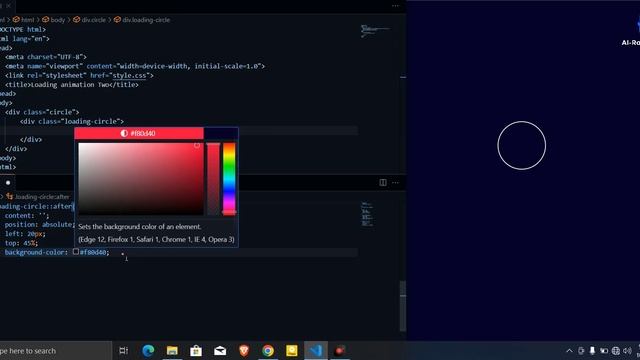Click the title text "Loading animation Two"

click(69, 85)
